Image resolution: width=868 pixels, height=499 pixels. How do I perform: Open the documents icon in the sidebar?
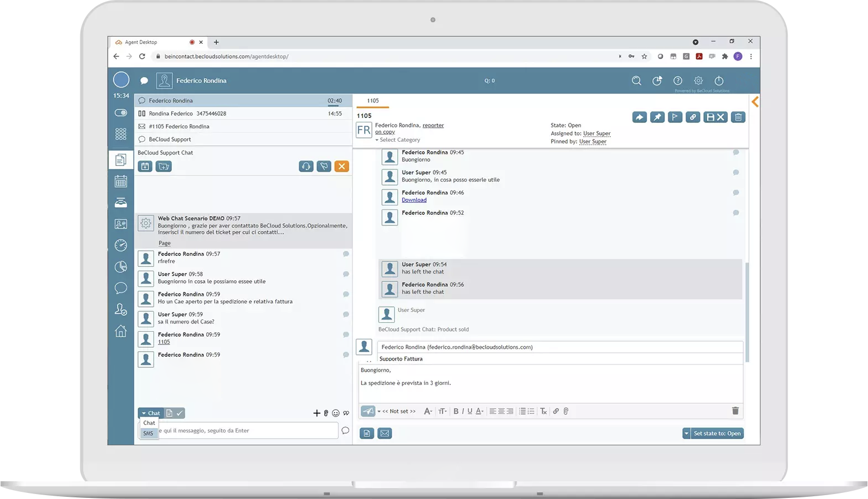coord(121,160)
